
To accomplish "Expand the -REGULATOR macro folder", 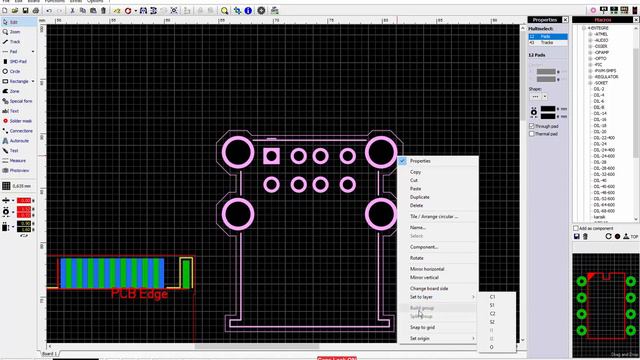I will click(590, 77).
